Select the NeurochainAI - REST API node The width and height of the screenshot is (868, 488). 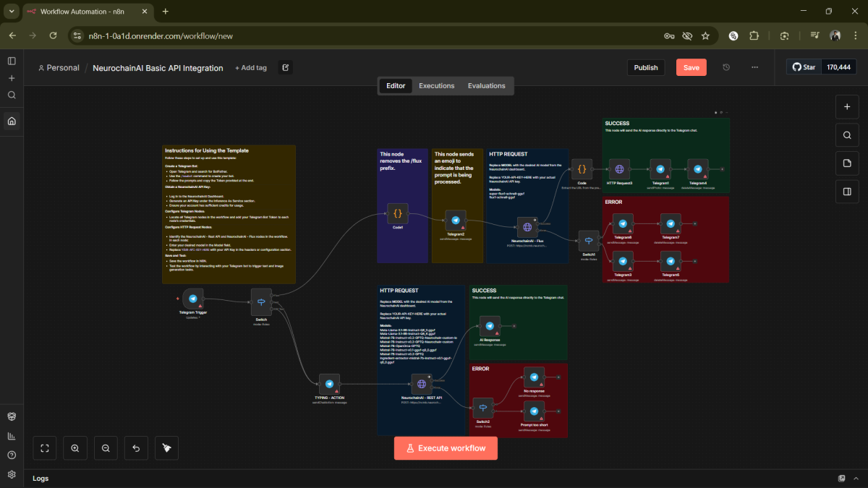point(422,384)
